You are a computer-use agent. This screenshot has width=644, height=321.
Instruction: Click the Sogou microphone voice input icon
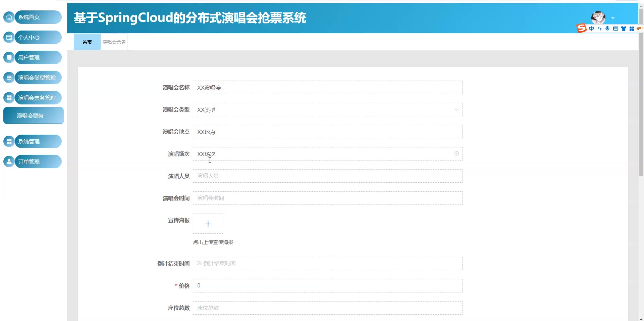(x=607, y=29)
